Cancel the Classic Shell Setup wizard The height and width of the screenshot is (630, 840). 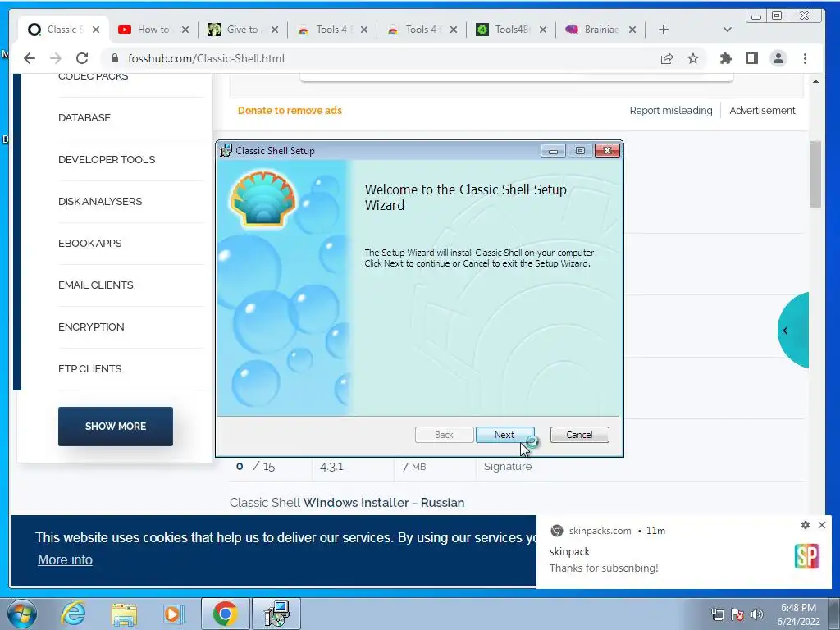coord(579,435)
